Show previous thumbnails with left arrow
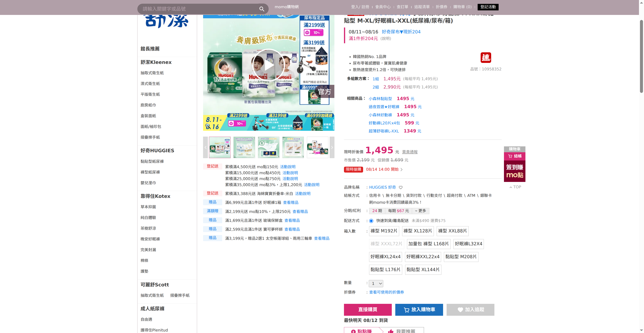Image resolution: width=644 pixels, height=333 pixels. (x=205, y=148)
